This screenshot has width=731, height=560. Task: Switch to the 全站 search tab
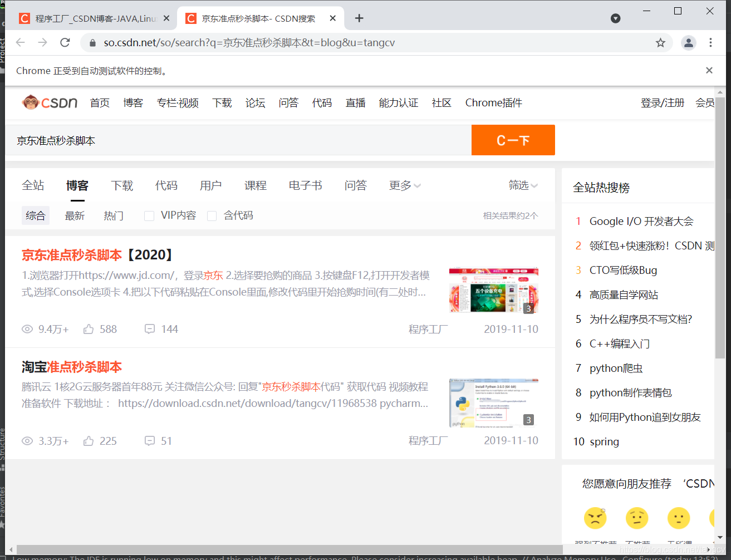(33, 185)
